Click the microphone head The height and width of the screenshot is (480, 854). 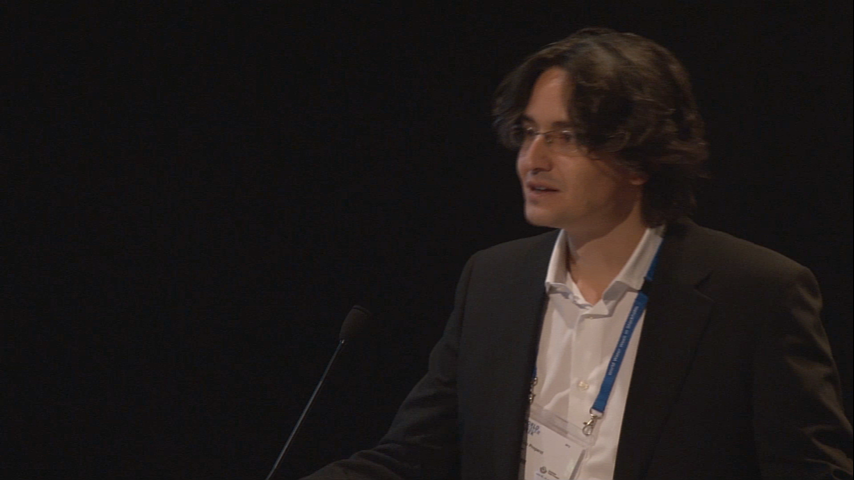point(353,324)
